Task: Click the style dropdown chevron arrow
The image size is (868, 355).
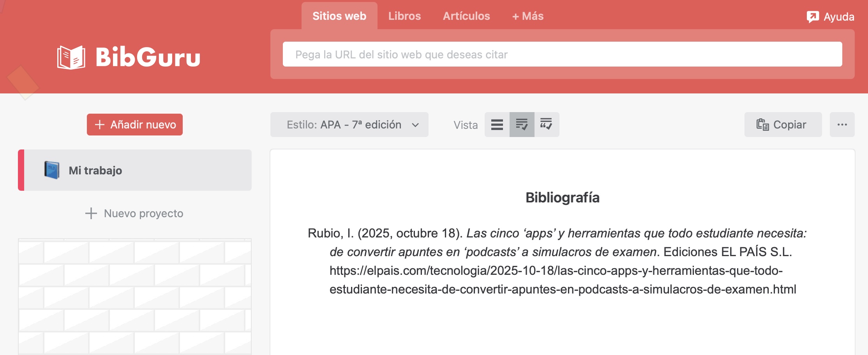Action: pyautogui.click(x=415, y=125)
